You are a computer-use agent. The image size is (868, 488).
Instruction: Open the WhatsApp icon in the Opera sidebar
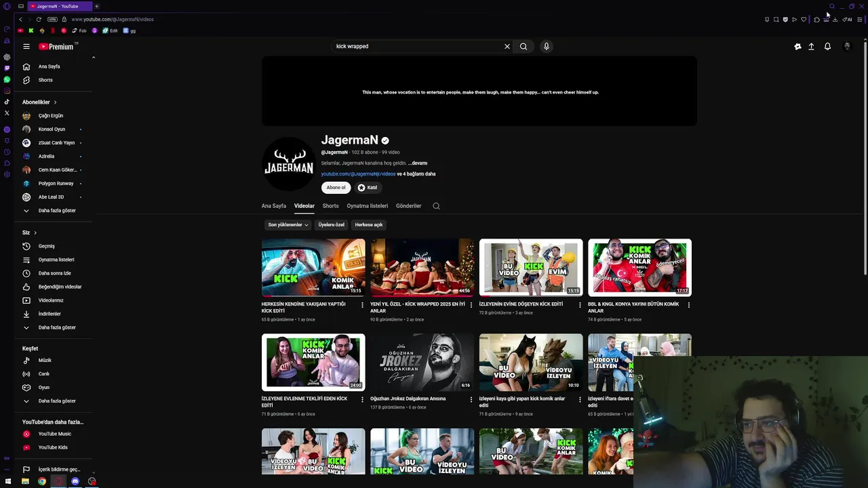pos(7,79)
